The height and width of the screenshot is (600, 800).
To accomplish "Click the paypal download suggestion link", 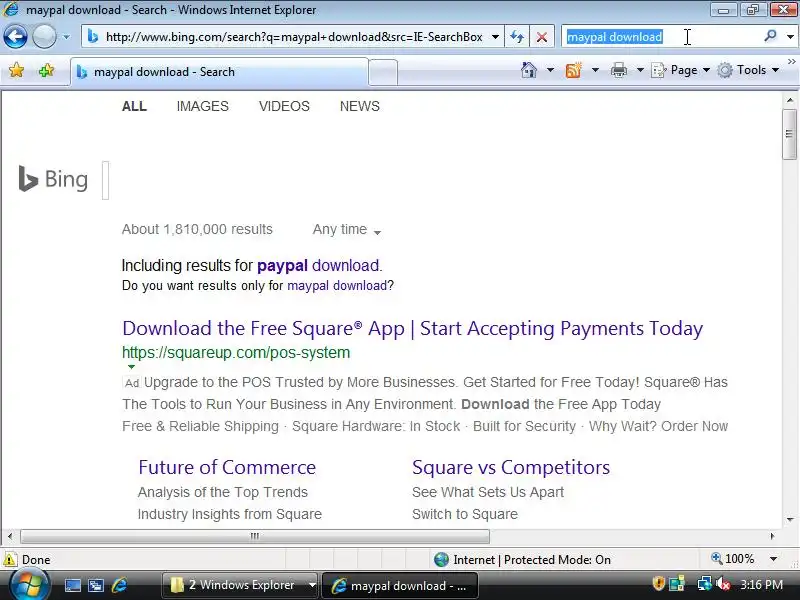I will [x=319, y=265].
